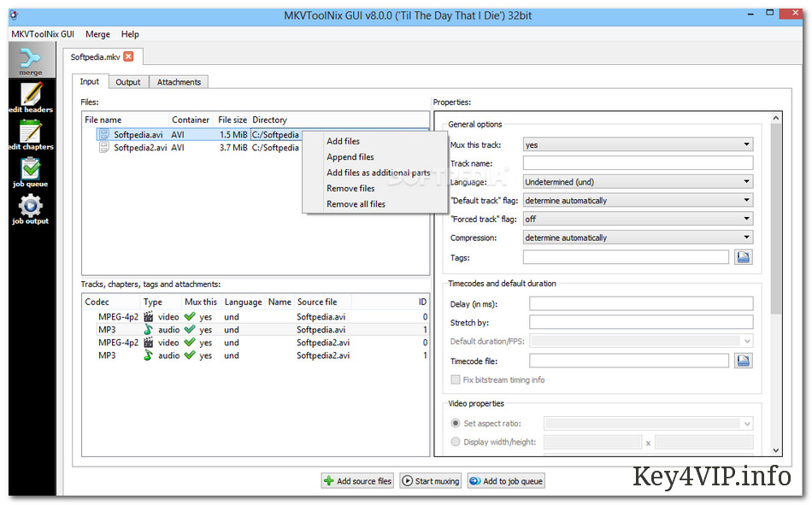
Task: Open the Compression dropdown
Action: pyautogui.click(x=638, y=238)
